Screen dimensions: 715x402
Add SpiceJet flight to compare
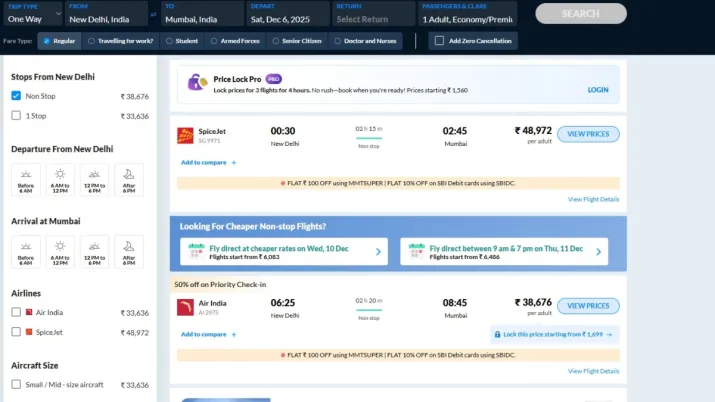tap(208, 163)
